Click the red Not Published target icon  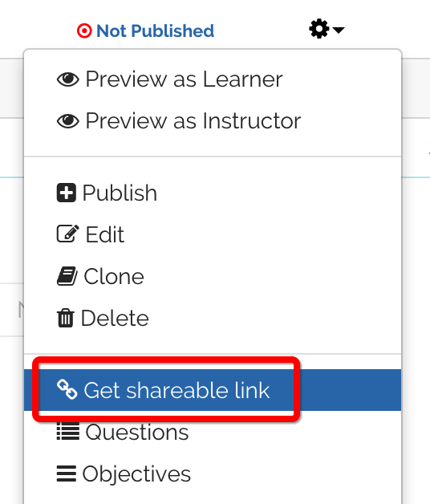click(84, 30)
